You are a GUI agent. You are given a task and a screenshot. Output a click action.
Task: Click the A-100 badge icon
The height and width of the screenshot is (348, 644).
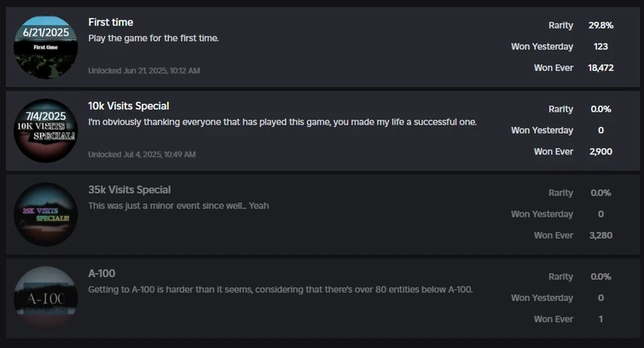(45, 298)
